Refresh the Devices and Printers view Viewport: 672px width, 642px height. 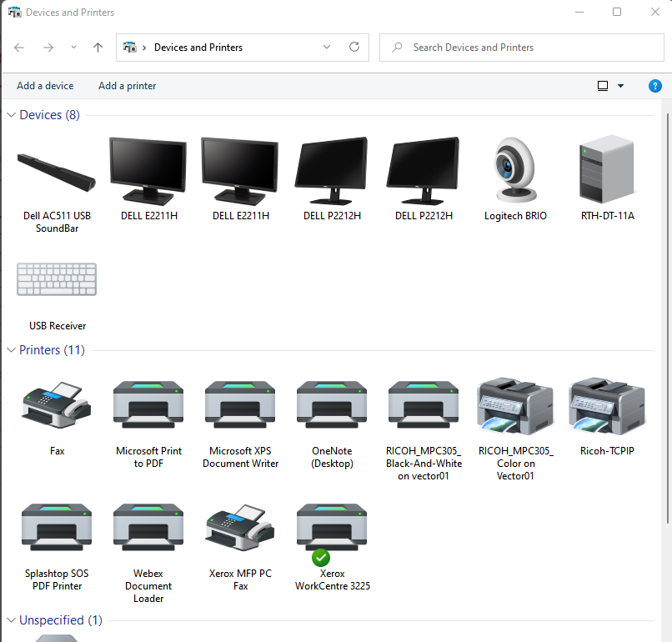(x=354, y=48)
